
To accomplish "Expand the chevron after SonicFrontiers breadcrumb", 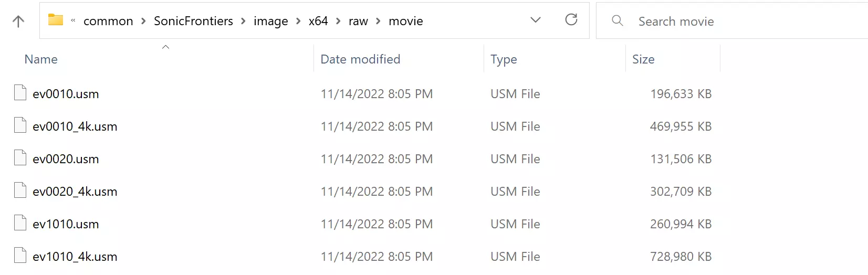I will 243,22.
